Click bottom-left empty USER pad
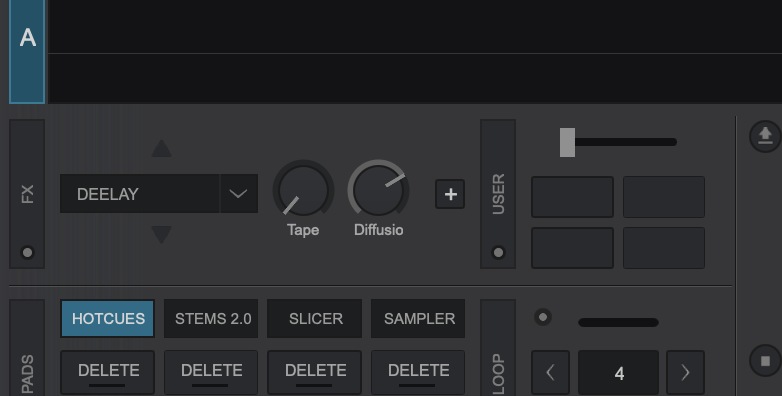The width and height of the screenshot is (782, 396). (573, 248)
